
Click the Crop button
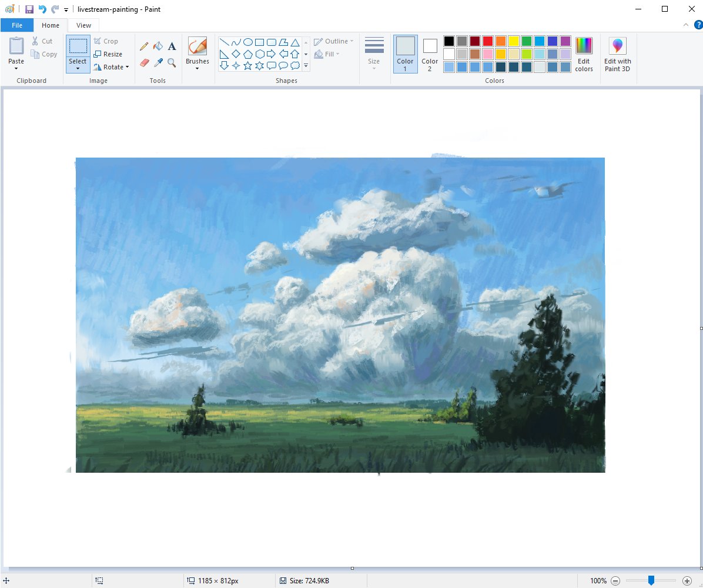pyautogui.click(x=106, y=41)
